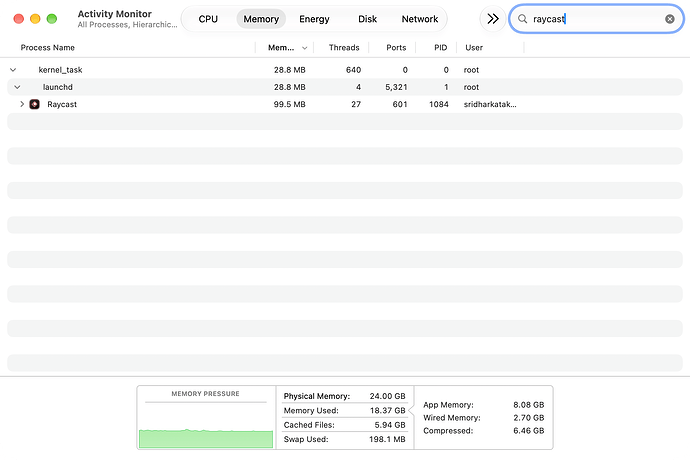Click the Memory Used 18.37 GB value
The width and height of the screenshot is (690, 460).
coord(387,411)
